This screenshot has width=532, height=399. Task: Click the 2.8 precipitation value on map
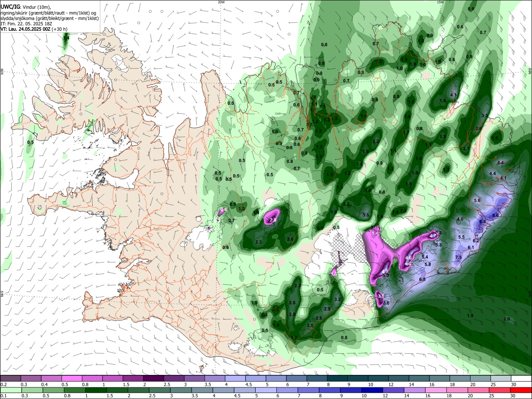coord(292,314)
